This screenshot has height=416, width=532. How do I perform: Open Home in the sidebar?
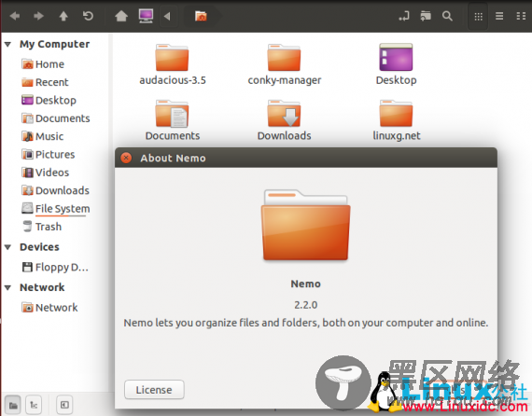tap(43, 64)
